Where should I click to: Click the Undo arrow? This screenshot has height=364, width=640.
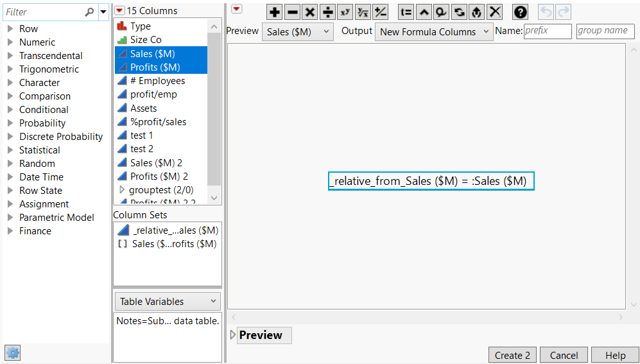[546, 12]
